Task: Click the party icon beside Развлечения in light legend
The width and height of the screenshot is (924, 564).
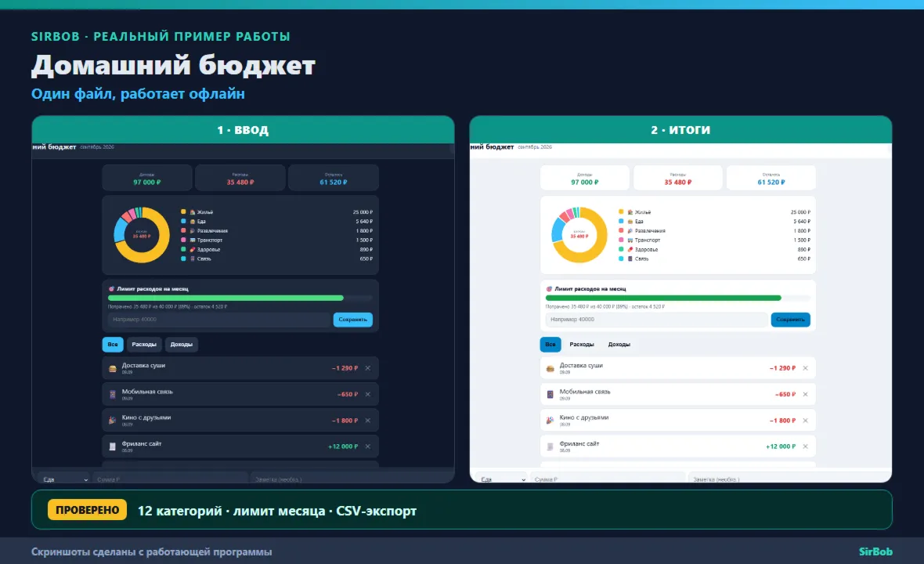Action: pyautogui.click(x=630, y=231)
